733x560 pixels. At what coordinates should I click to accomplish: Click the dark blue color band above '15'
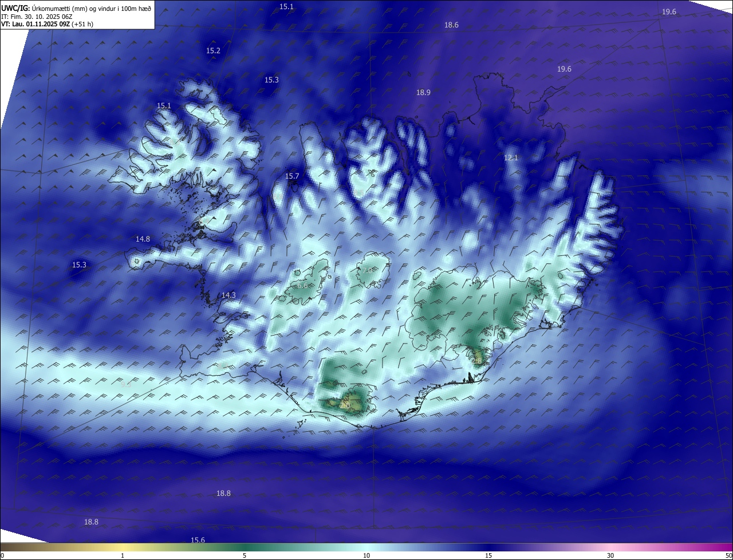pyautogui.click(x=488, y=547)
